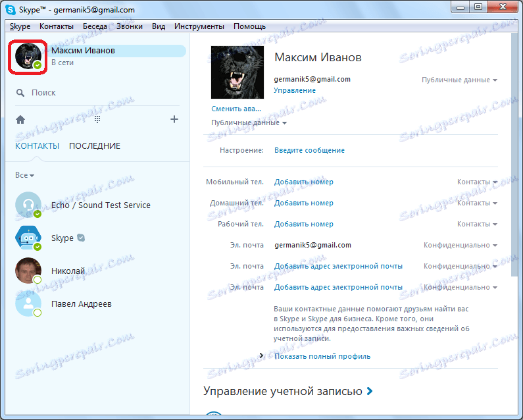This screenshot has height=420, width=523.
Task: Expand Показать полный профиль
Action: coord(322,356)
